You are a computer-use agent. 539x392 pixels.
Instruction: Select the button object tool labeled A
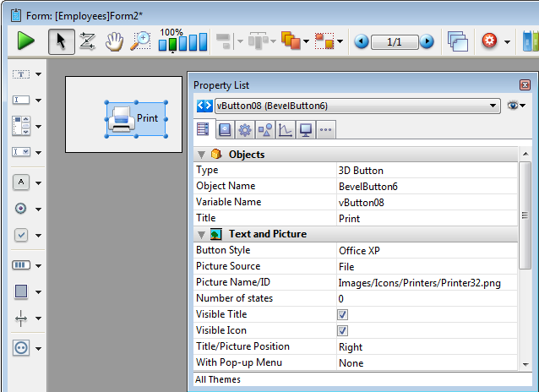tap(21, 182)
